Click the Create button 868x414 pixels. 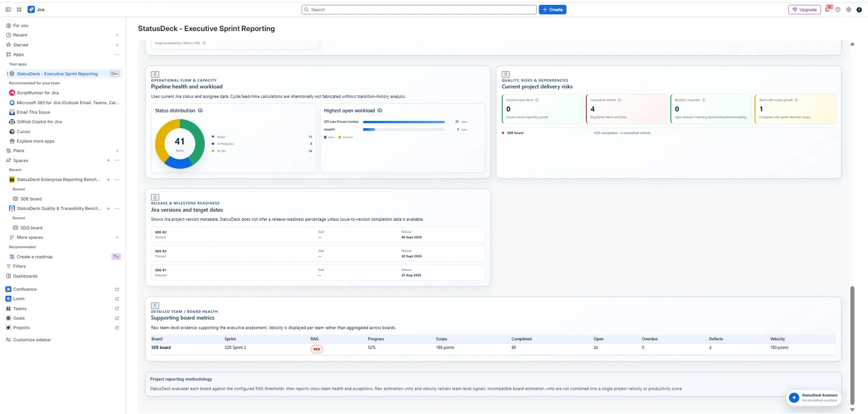tap(553, 10)
